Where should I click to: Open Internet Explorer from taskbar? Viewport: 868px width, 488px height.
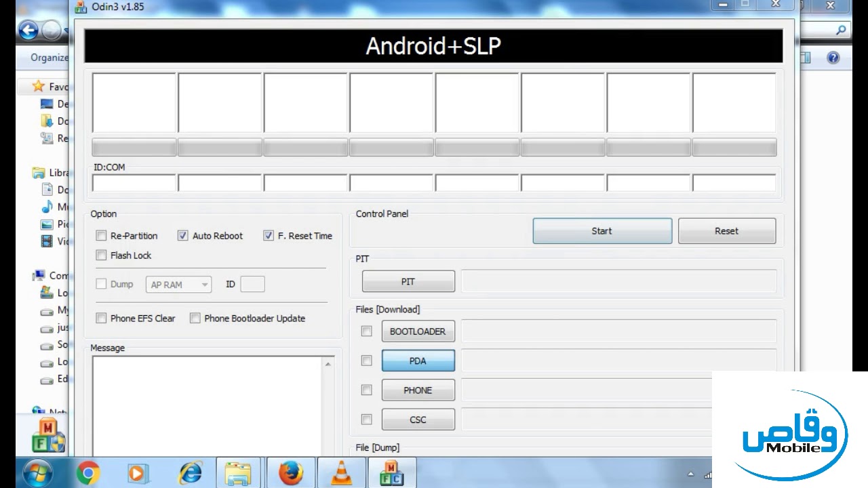pos(191,473)
